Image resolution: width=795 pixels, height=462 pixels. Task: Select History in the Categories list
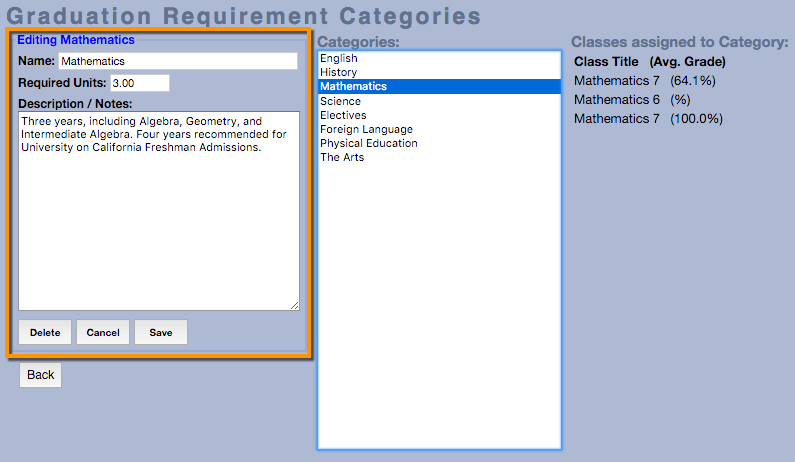tap(338, 72)
